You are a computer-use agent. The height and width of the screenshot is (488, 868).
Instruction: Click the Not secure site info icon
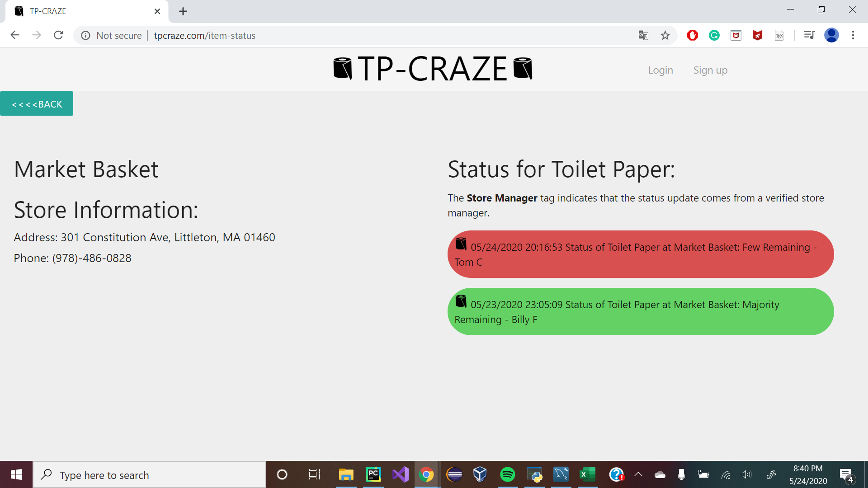(85, 35)
